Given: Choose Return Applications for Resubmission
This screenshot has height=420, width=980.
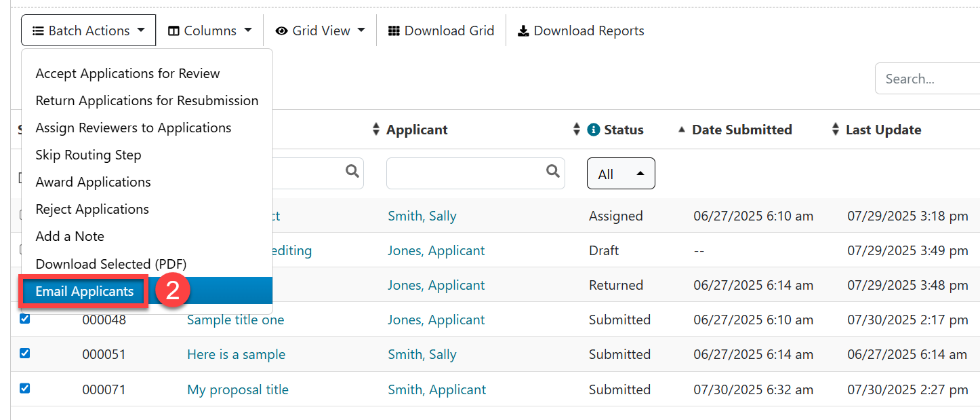Looking at the screenshot, I should coord(147,100).
